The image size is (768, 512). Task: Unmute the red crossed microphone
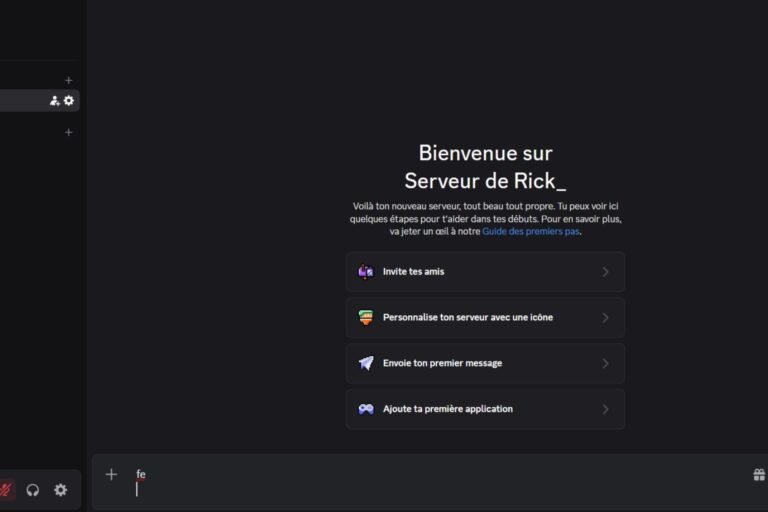coord(6,489)
